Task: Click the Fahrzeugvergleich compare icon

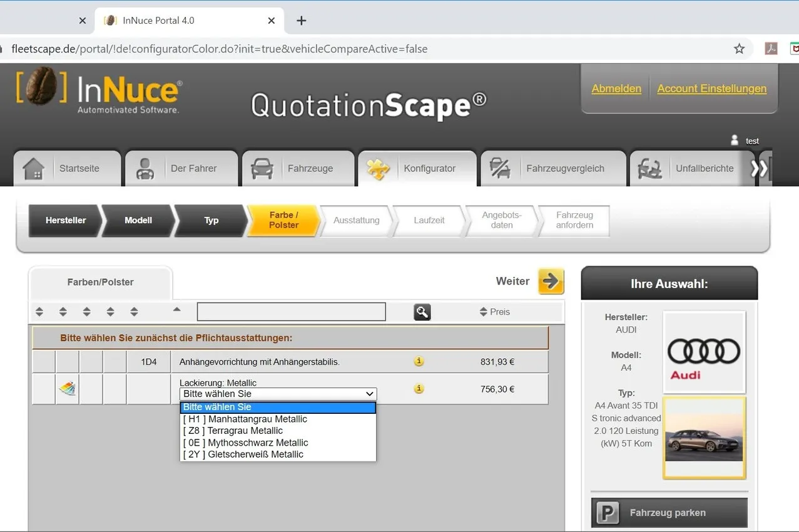Action: point(500,169)
